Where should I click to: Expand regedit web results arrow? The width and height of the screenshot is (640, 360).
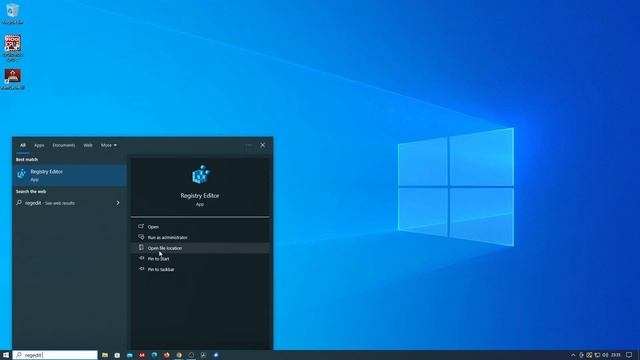118,203
